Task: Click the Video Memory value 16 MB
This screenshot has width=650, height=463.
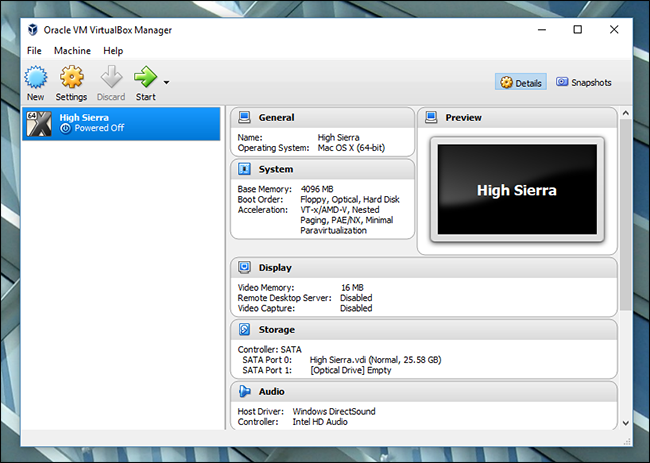Action: (x=352, y=288)
